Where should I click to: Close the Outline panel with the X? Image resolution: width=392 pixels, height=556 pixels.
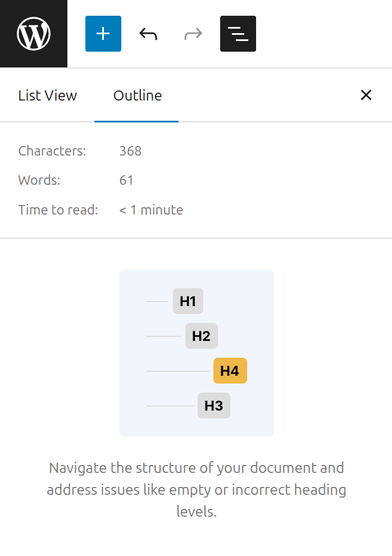(x=366, y=95)
